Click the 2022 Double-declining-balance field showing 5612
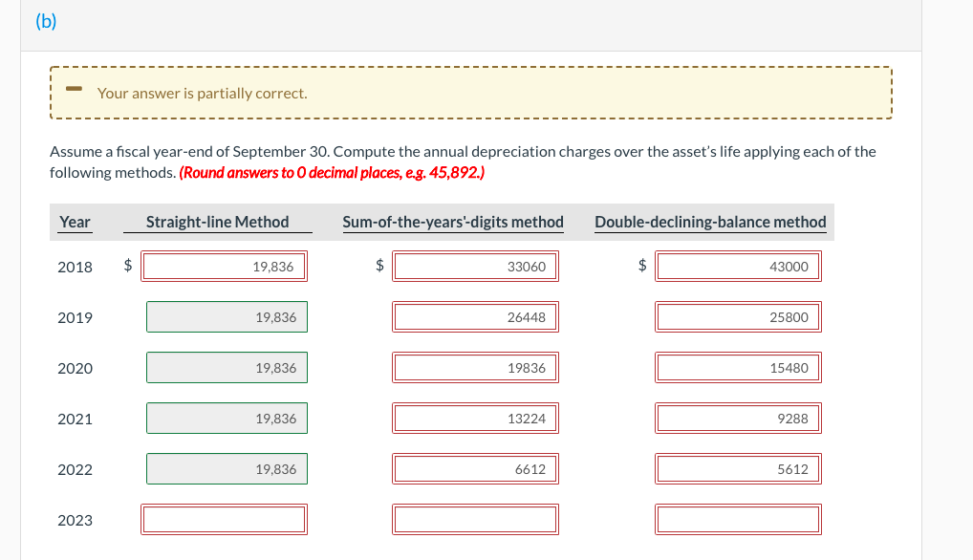The width and height of the screenshot is (973, 560). 739,469
